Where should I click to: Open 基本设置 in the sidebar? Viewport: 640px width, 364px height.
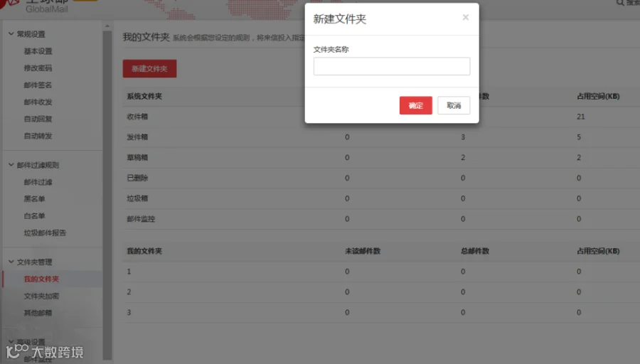coord(38,51)
